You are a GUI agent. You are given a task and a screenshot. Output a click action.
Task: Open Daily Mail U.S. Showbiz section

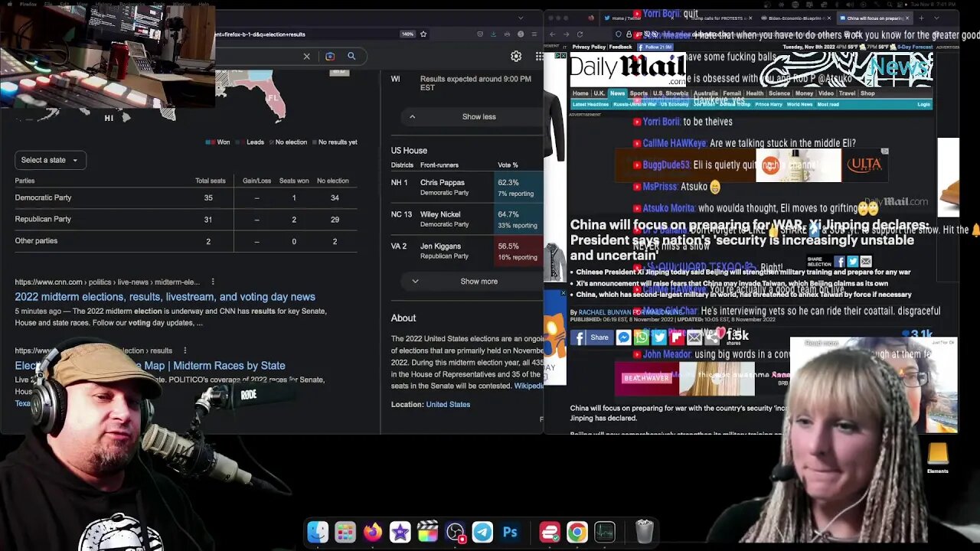[671, 93]
